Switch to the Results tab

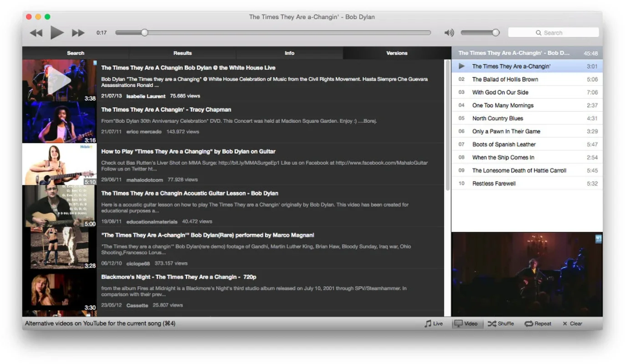pyautogui.click(x=183, y=53)
